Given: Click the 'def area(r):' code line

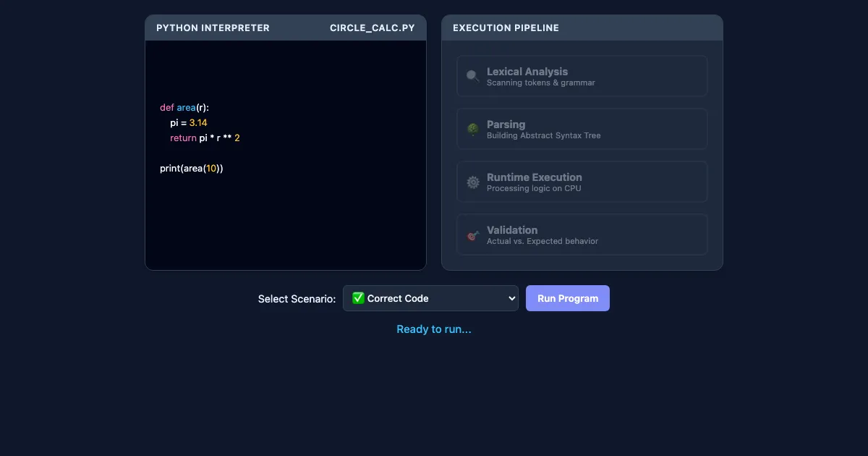Looking at the screenshot, I should (184, 107).
